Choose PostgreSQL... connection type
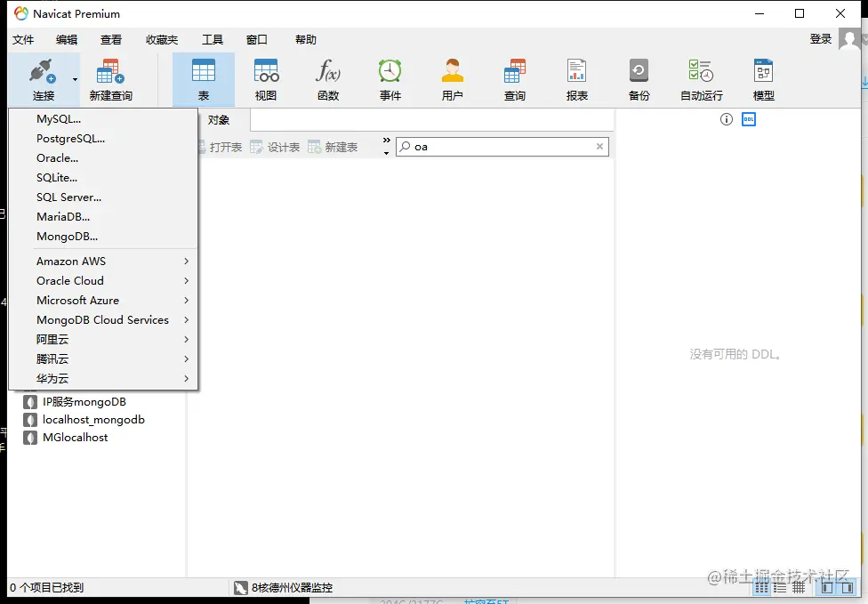This screenshot has width=868, height=604. 103,139
